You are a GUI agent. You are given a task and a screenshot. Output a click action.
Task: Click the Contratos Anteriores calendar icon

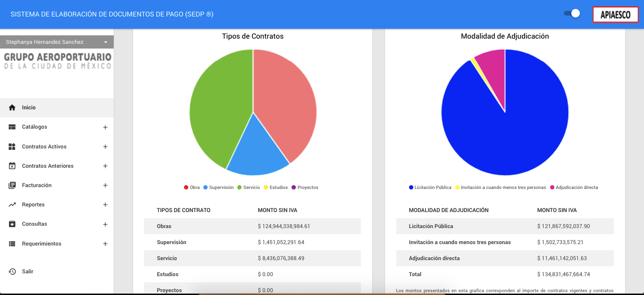12,166
